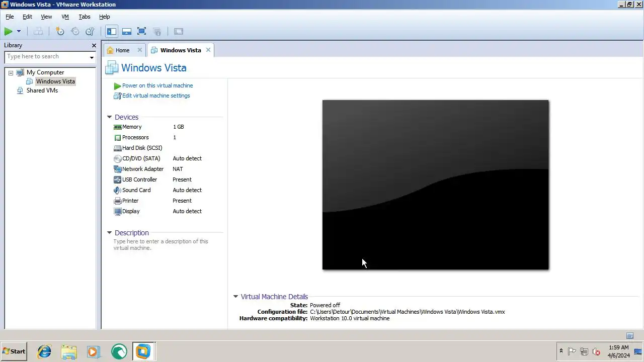Take a snapshot using the toolbar icon

coord(60,31)
